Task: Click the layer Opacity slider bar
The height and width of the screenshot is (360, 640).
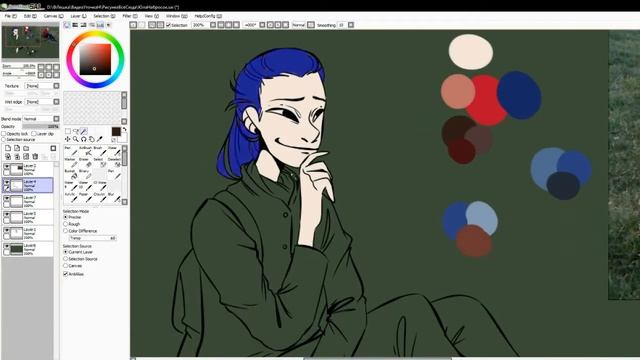Action: [x=40, y=127]
